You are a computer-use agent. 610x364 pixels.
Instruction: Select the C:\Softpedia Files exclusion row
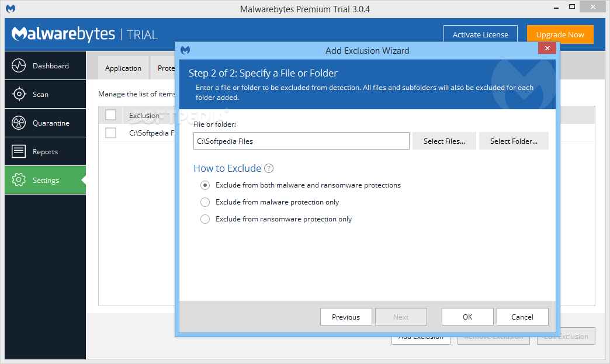coord(137,133)
